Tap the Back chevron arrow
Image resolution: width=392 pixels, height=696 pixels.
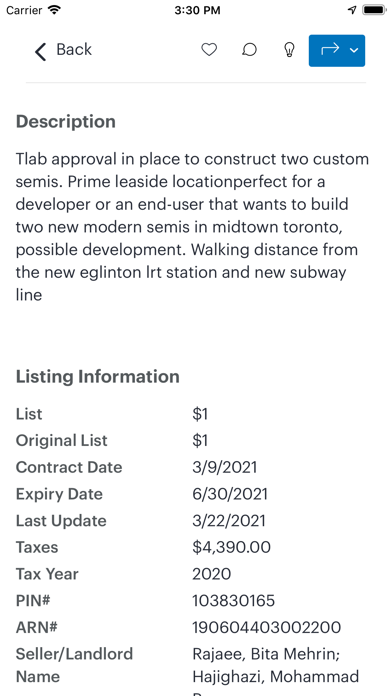click(x=40, y=51)
